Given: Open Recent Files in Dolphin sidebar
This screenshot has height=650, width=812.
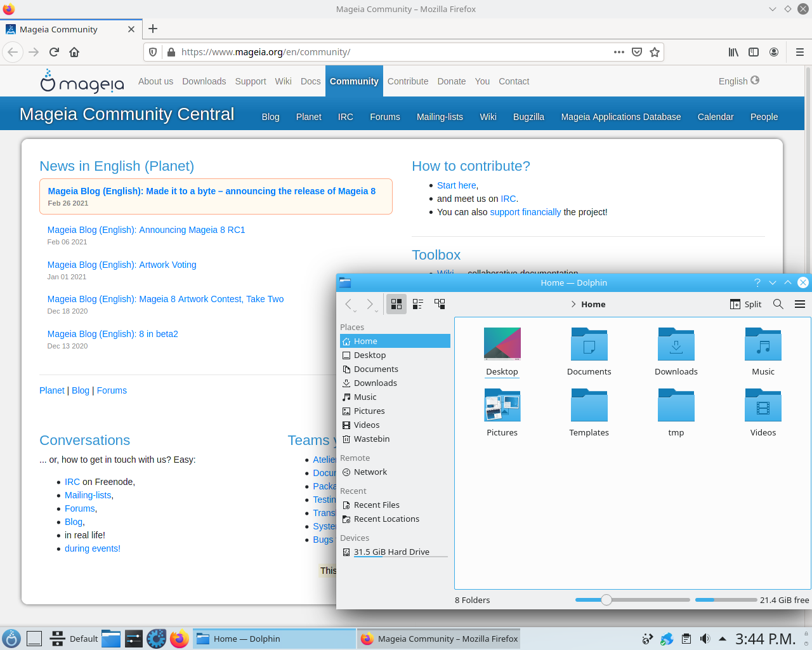Looking at the screenshot, I should [x=395, y=505].
